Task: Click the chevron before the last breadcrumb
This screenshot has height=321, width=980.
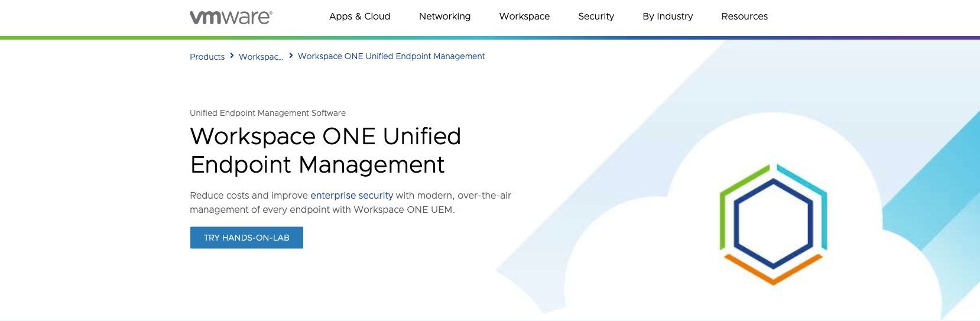Action: click(291, 56)
